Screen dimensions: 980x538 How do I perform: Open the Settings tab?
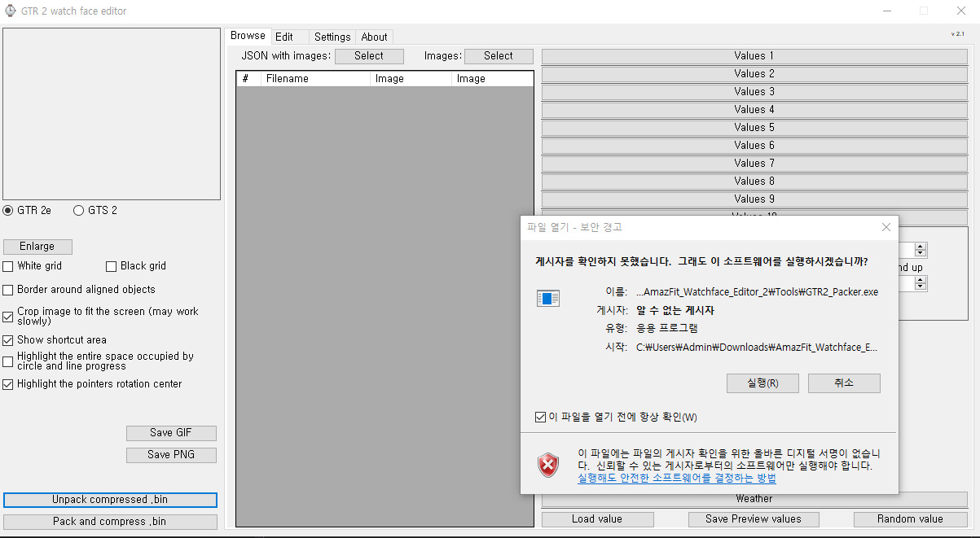(332, 37)
